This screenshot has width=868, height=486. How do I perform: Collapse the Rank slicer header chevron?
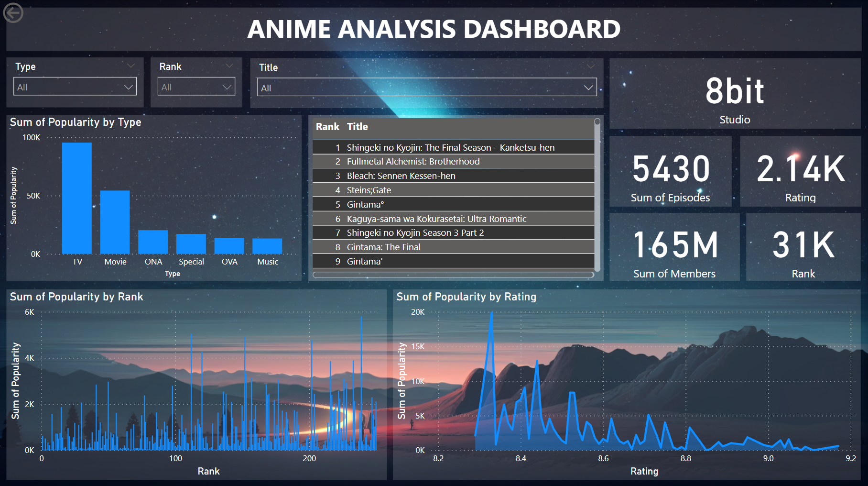[x=229, y=66]
